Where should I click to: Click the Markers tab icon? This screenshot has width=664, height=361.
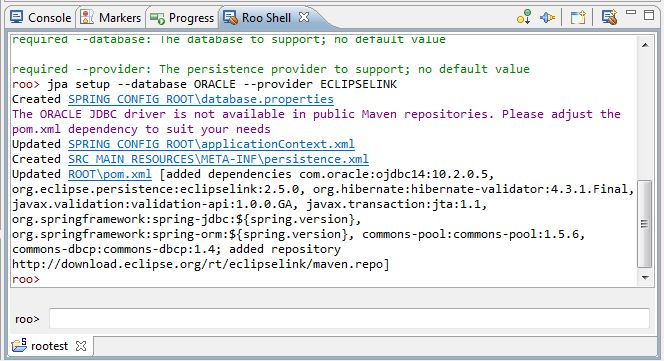[86, 17]
